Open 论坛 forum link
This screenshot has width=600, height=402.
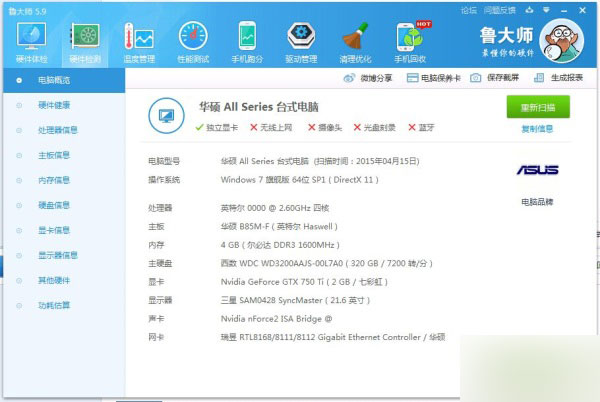[x=469, y=10]
